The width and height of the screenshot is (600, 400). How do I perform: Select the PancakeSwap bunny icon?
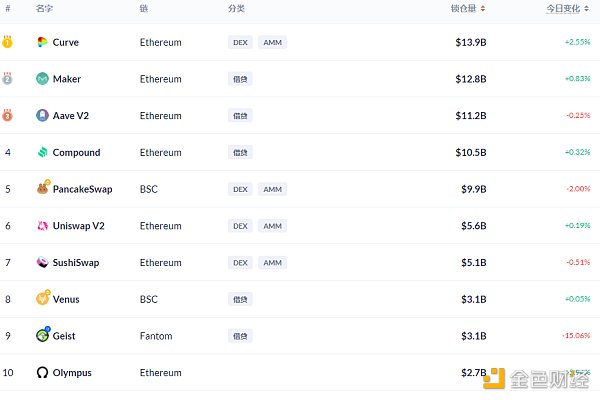coord(43,187)
